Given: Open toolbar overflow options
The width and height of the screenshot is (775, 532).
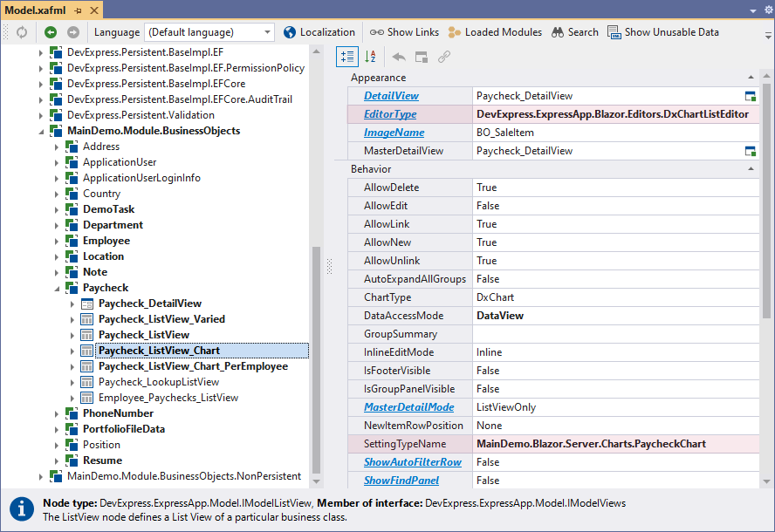Looking at the screenshot, I should coord(768,35).
